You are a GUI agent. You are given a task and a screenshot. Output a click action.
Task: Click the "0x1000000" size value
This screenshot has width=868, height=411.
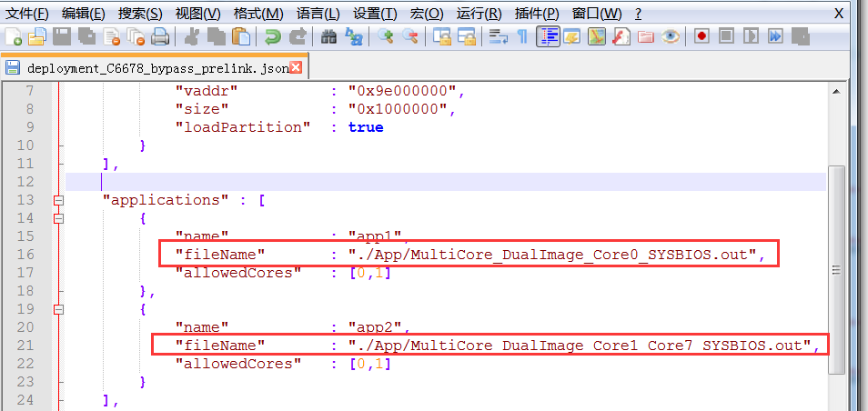pyautogui.click(x=398, y=109)
